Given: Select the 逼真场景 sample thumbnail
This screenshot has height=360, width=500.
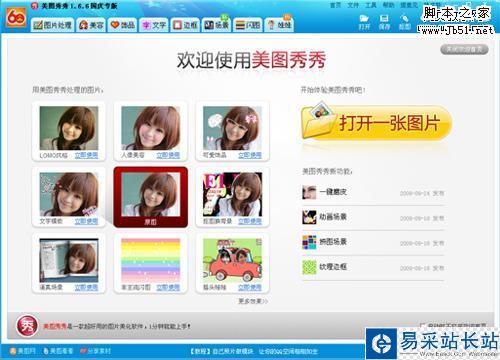Looking at the screenshot, I should click(69, 260).
